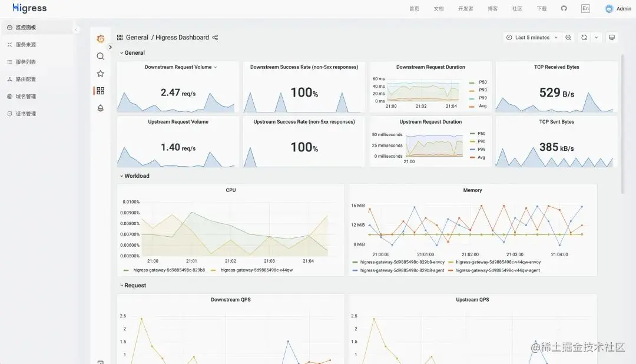Image resolution: width=636 pixels, height=364 pixels.
Task: Open the Grafana logo home icon
Action: coord(101,39)
